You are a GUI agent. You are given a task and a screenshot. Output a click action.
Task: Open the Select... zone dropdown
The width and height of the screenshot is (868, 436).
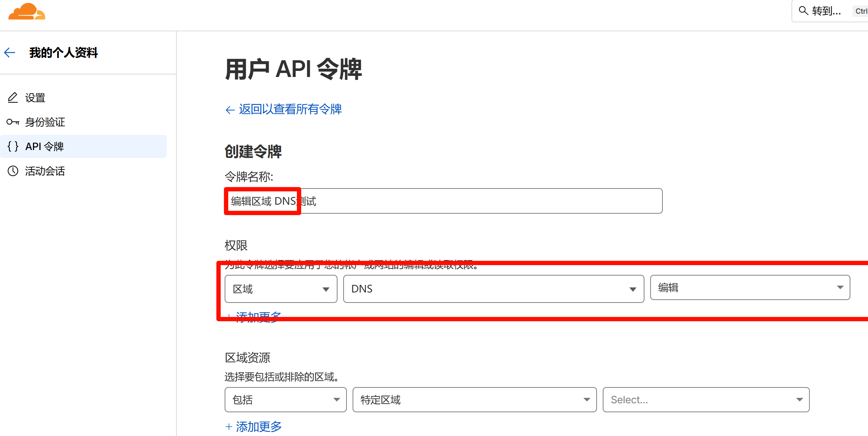706,400
